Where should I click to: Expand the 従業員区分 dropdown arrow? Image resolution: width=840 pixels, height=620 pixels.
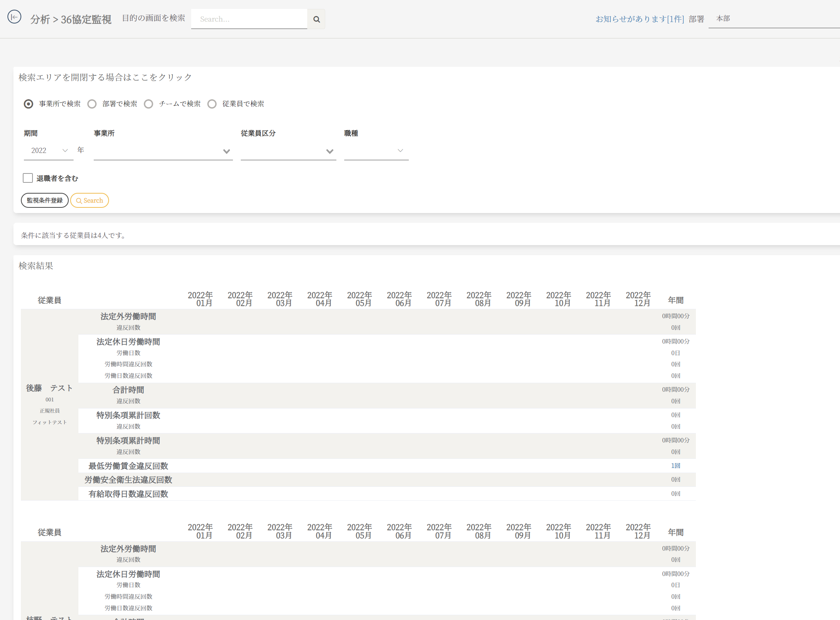(329, 151)
